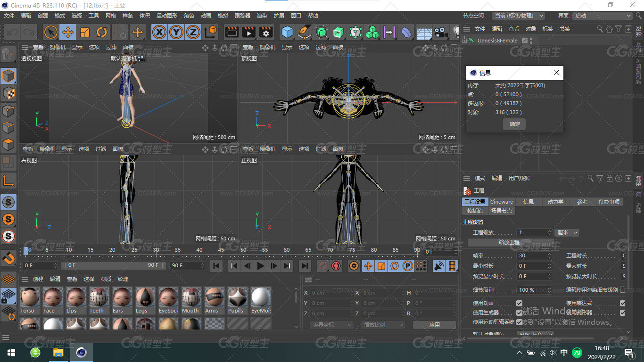Select the Spline Pen tool
This screenshot has width=644, height=362.
click(x=305, y=32)
